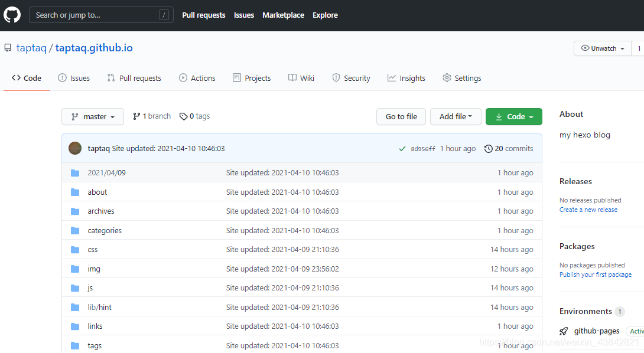Click the folder icon for links
644x353 pixels.
click(x=75, y=326)
